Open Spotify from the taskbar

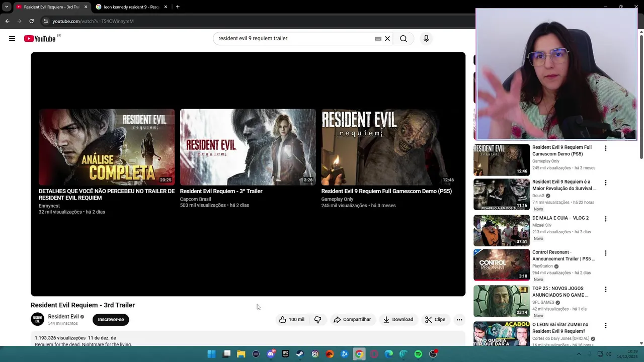click(418, 354)
